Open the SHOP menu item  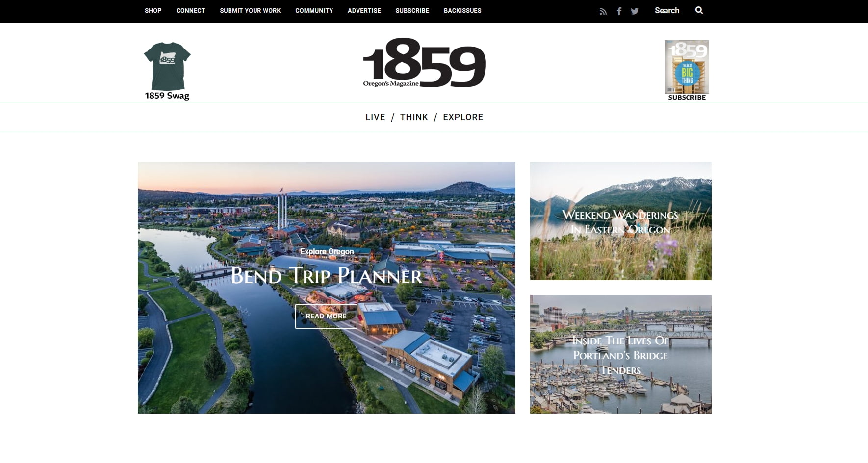(x=153, y=11)
